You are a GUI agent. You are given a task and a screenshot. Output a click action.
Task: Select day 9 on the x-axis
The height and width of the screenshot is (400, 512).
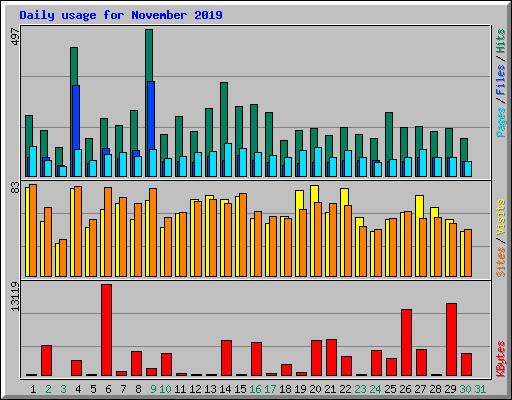[x=153, y=389]
